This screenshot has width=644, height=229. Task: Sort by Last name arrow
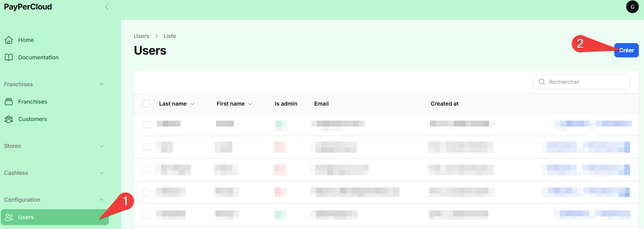[192, 104]
